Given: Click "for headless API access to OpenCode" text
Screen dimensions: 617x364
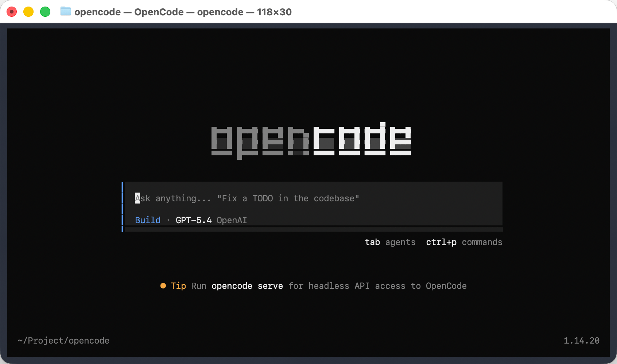Looking at the screenshot, I should click(x=377, y=286).
